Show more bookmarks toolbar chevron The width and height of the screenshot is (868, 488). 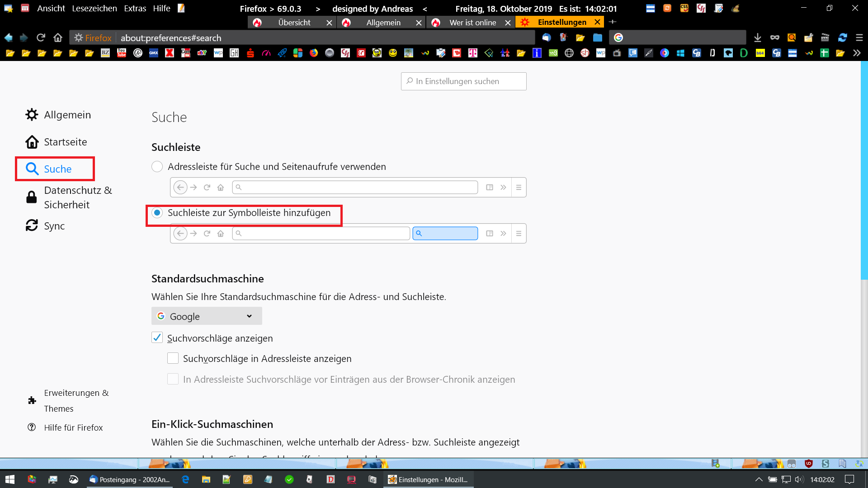pyautogui.click(x=857, y=53)
